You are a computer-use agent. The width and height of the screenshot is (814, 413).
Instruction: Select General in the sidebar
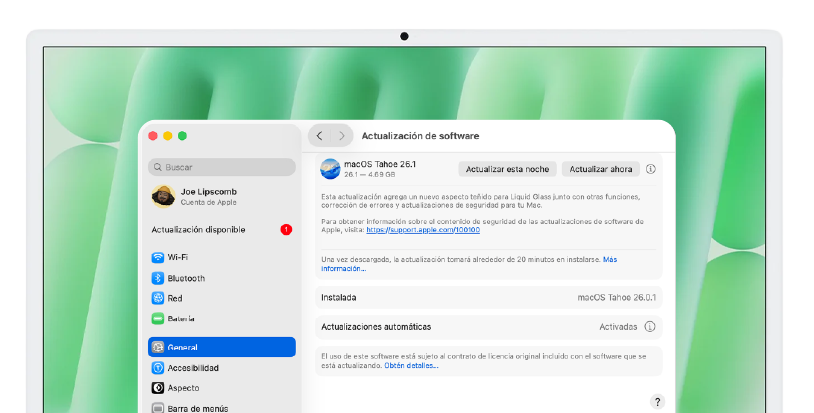pyautogui.click(x=222, y=347)
